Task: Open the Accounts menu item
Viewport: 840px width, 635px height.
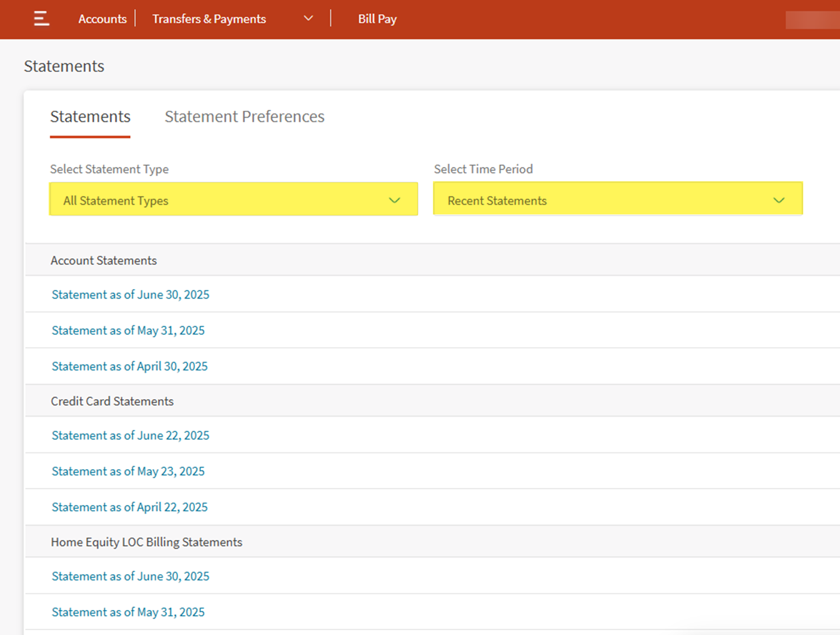Action: pyautogui.click(x=102, y=19)
